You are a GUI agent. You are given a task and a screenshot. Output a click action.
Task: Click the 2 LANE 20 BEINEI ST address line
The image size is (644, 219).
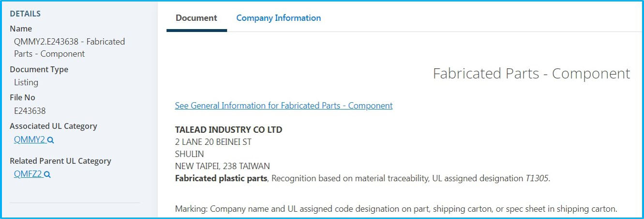(213, 142)
